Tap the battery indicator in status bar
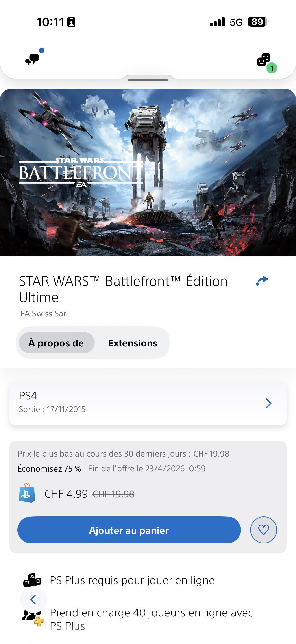The image size is (296, 644). coord(258,22)
